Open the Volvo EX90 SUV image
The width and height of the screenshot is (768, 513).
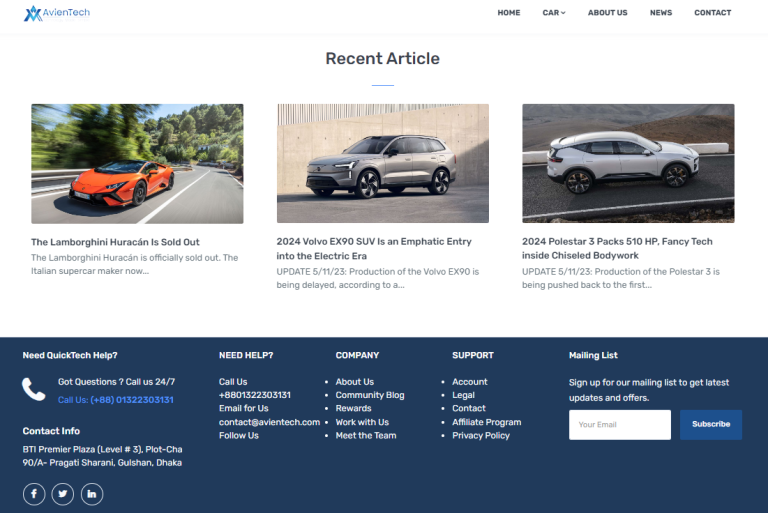tap(382, 163)
